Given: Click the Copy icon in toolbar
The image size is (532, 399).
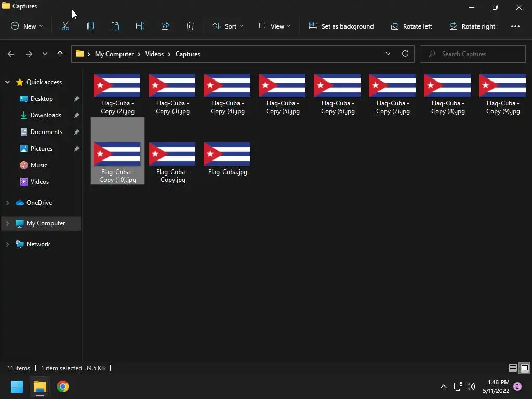Looking at the screenshot, I should coord(90,26).
